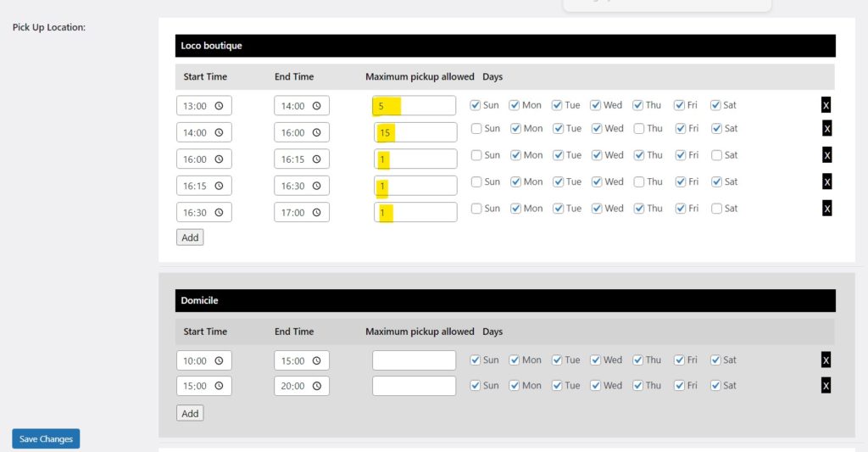Click empty max pickup field for Domicile 10:00 row
Viewport: 868px width, 452px height.
[414, 360]
